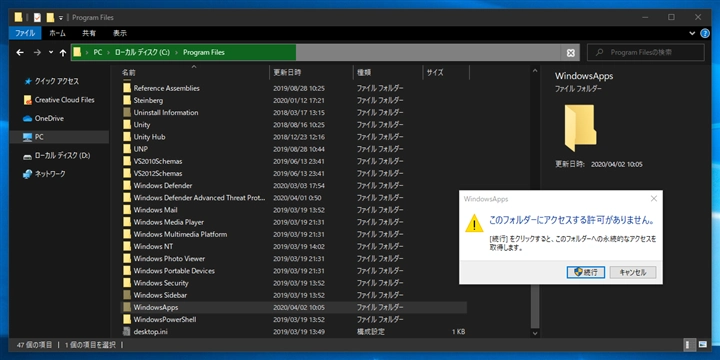Select the Unity folder icon
The width and height of the screenshot is (720, 360).
[127, 124]
